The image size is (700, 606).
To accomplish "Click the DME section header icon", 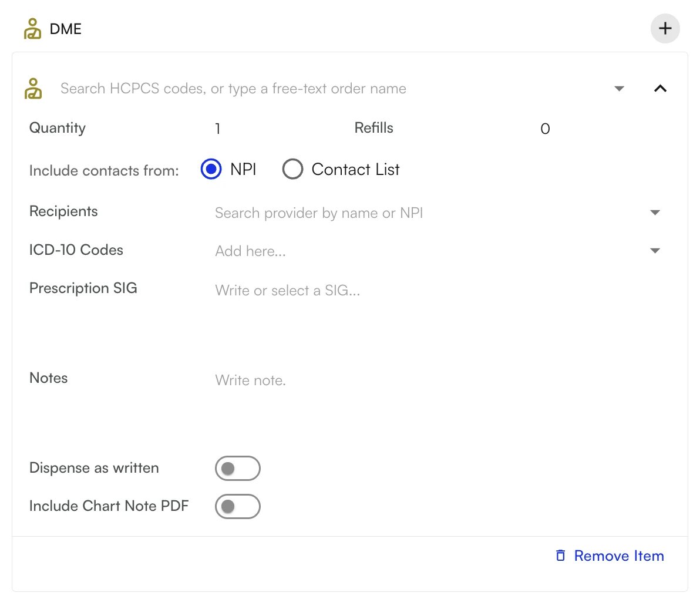I will tap(32, 29).
